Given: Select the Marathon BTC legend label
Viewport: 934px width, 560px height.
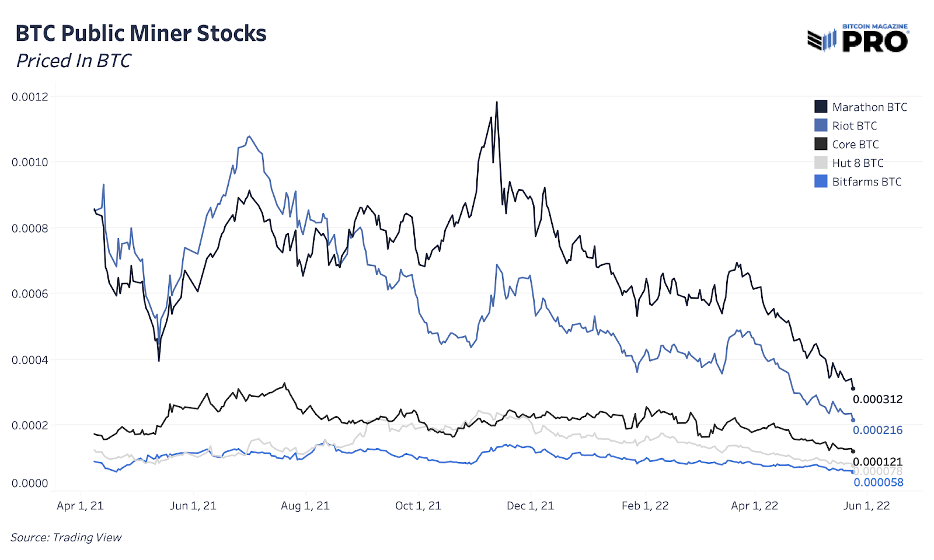Looking at the screenshot, I should (x=870, y=107).
